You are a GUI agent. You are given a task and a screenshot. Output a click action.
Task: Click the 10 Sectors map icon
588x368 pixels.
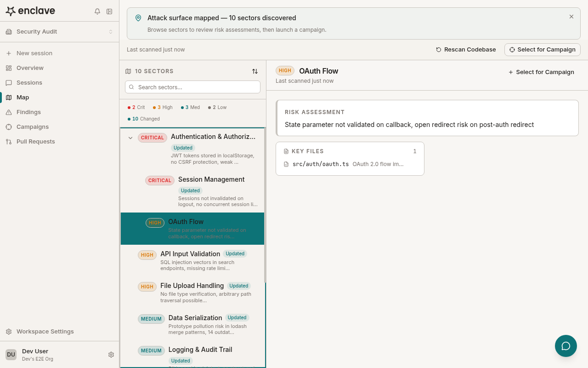point(128,71)
